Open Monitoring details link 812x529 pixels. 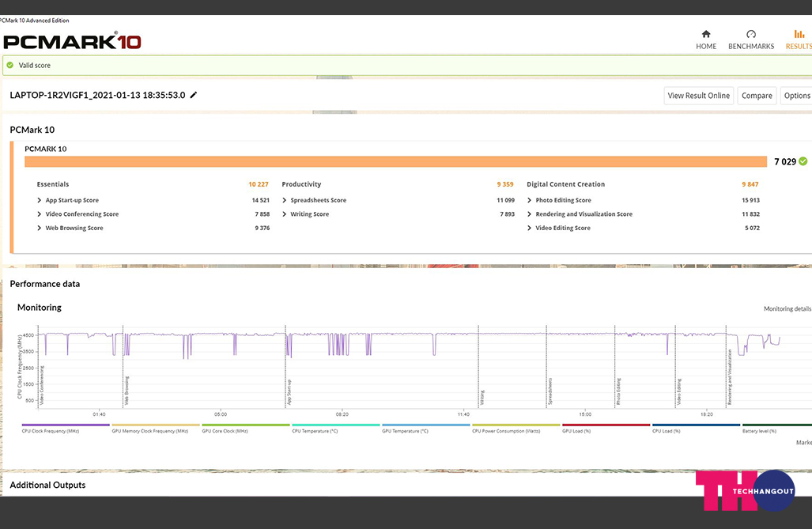point(787,309)
